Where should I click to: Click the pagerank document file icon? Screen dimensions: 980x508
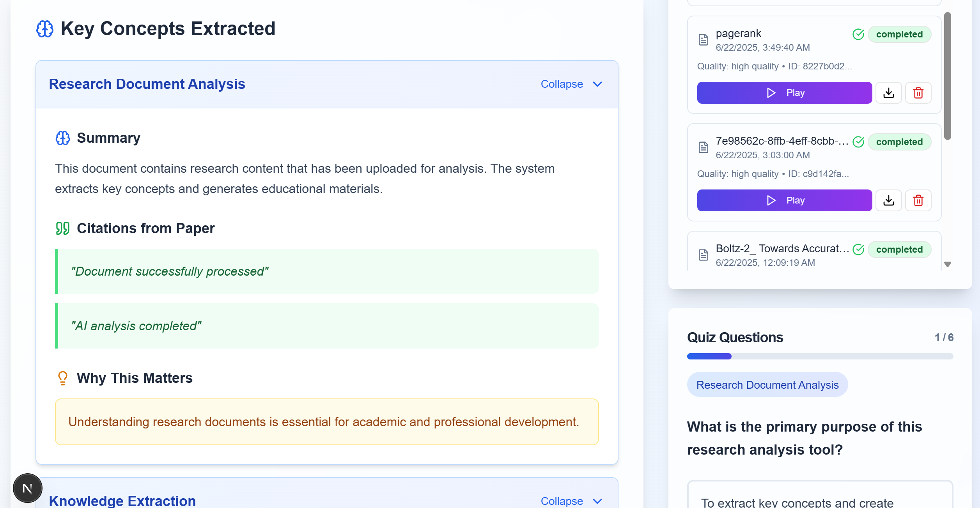[703, 40]
